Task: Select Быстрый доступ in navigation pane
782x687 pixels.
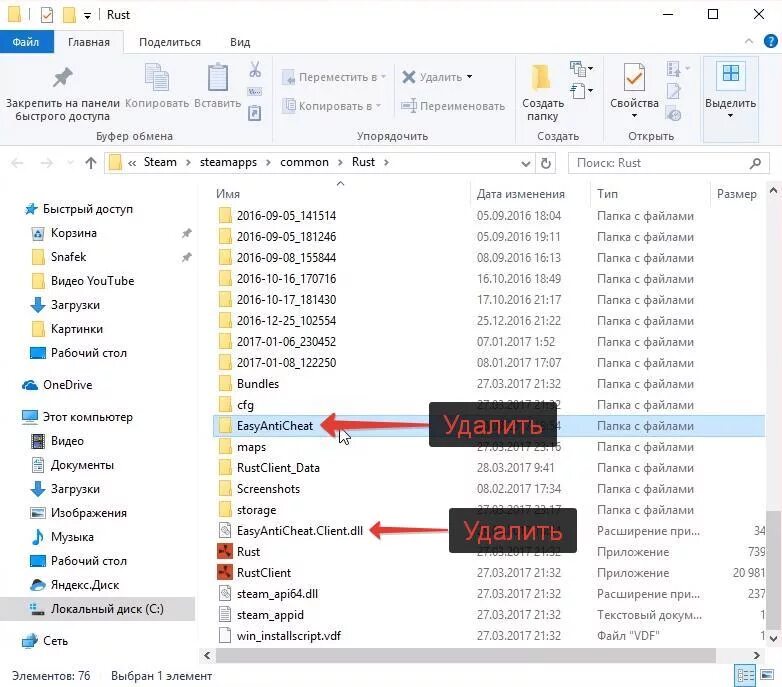Action: [88, 209]
